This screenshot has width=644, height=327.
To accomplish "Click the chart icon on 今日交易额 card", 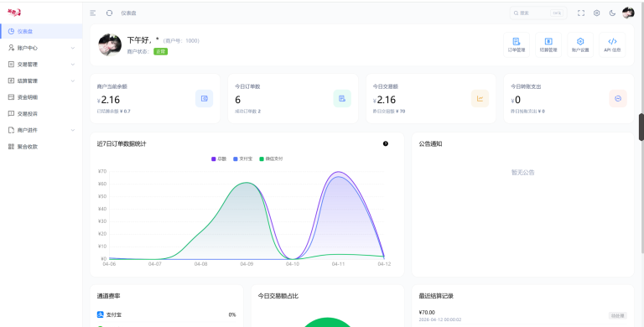I will (x=480, y=99).
